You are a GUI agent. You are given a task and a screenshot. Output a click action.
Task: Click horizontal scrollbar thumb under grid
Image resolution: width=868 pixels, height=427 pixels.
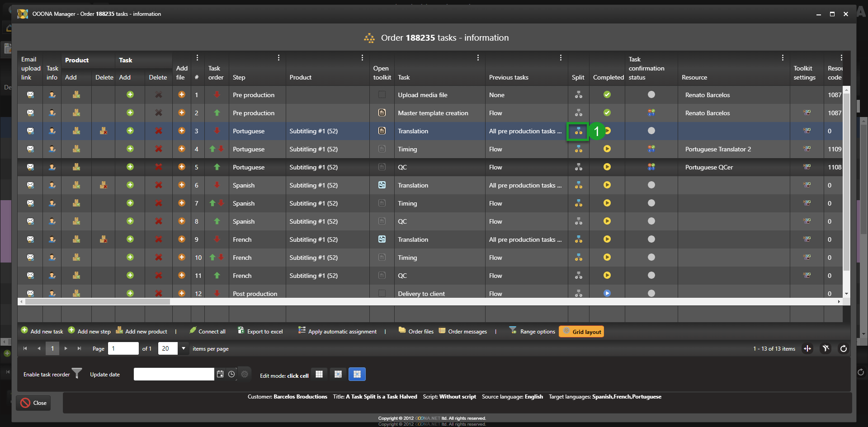coord(97,301)
